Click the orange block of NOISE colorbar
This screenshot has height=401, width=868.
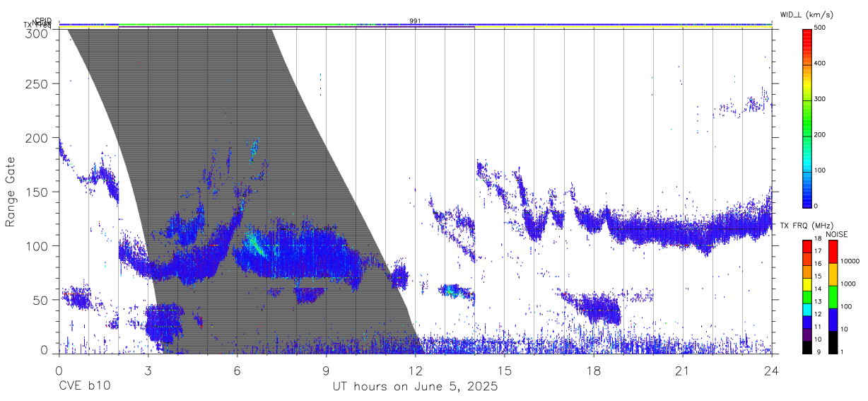[833, 274]
